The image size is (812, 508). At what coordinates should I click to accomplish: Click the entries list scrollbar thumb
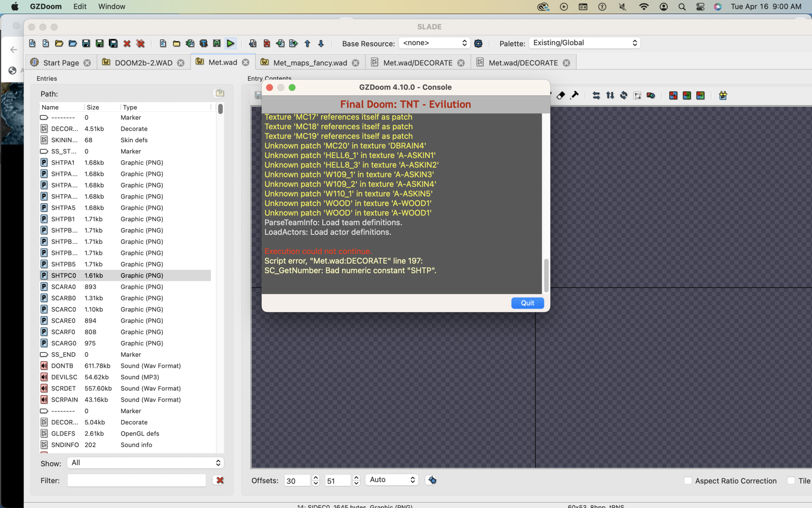pos(220,109)
